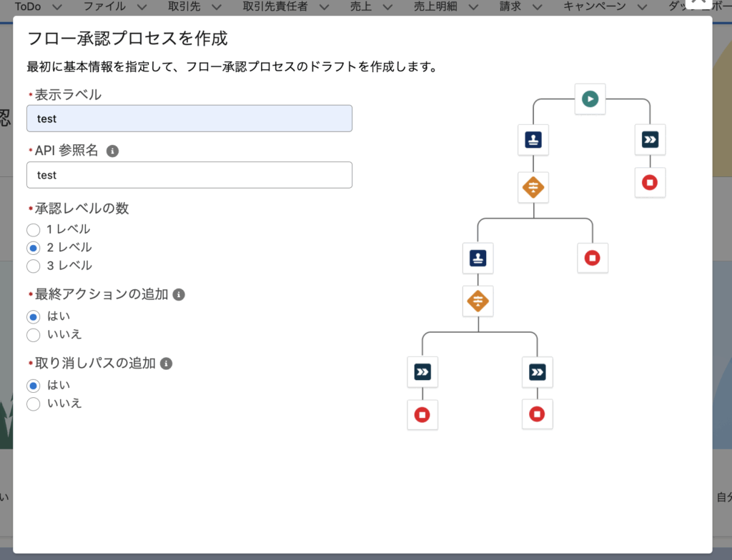Click the first-level approval stamp icon

click(533, 141)
